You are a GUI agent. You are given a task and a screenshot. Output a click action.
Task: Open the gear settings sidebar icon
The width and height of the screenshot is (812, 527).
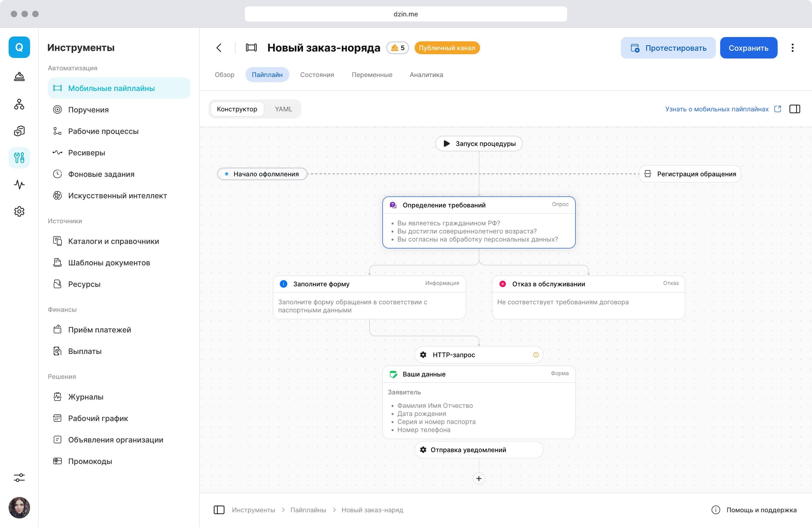coord(19,211)
